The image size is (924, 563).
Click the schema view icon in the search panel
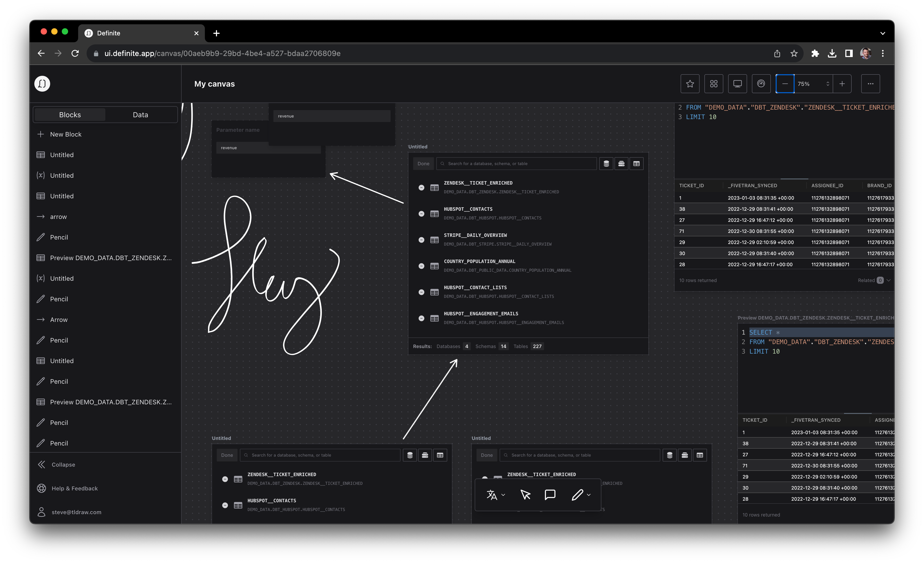[621, 163]
